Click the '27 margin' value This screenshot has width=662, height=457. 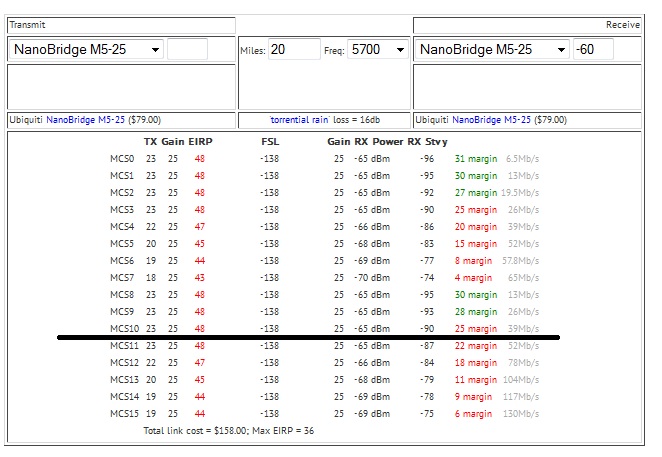[x=476, y=193]
